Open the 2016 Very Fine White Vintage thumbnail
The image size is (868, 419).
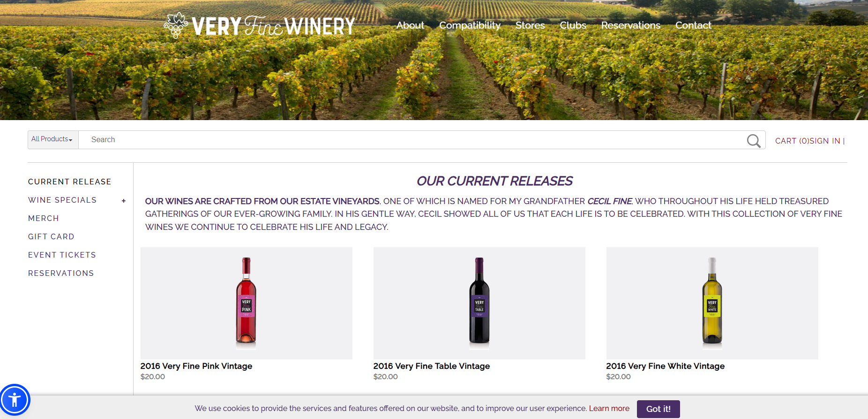(x=712, y=303)
